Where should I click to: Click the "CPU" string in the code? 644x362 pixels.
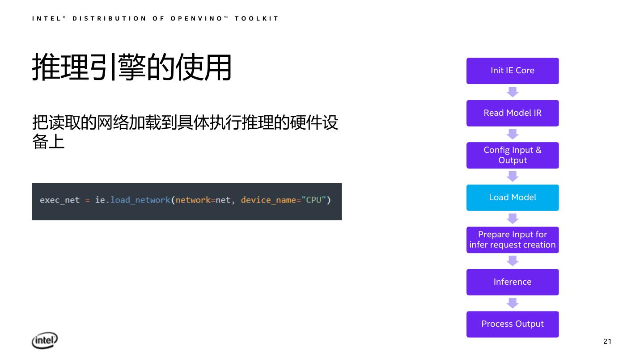pos(314,200)
